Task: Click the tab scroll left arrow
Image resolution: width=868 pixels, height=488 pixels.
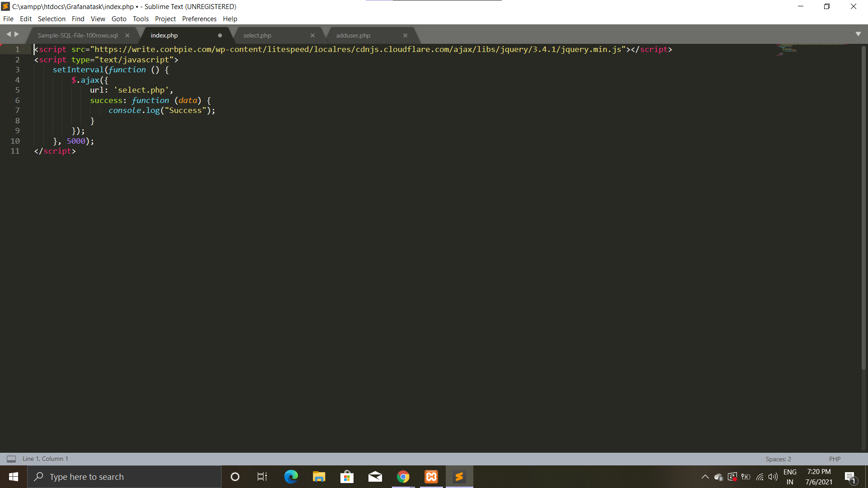Action: click(8, 34)
